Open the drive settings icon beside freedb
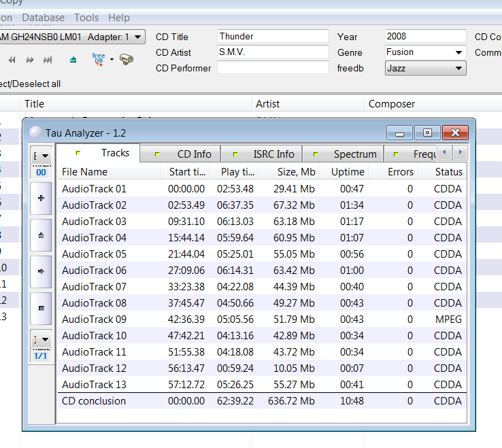The image size is (502, 448). point(127,59)
